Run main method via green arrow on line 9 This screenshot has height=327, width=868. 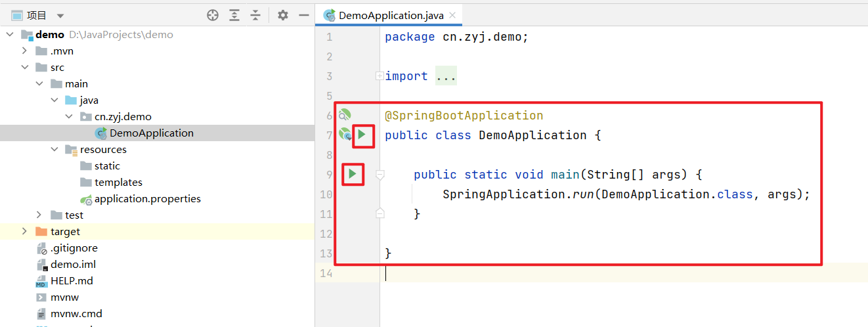[x=353, y=174]
